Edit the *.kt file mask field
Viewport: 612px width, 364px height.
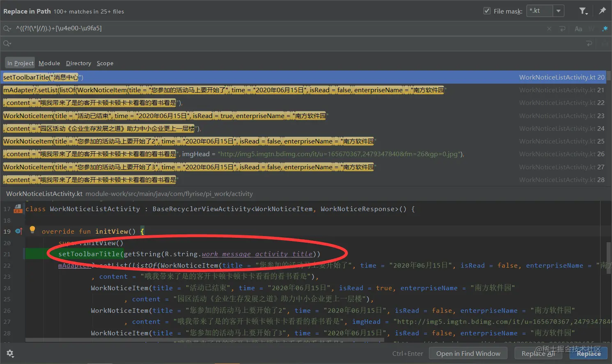pos(539,11)
